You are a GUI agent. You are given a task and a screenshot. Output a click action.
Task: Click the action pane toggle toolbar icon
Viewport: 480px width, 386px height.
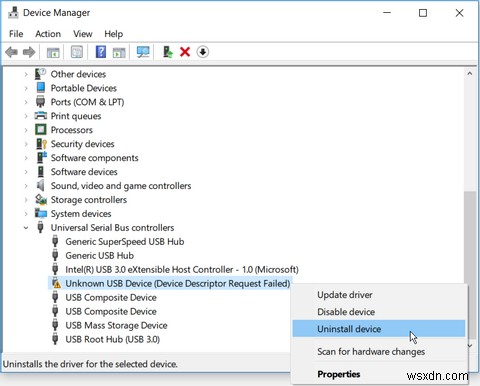pyautogui.click(x=119, y=52)
